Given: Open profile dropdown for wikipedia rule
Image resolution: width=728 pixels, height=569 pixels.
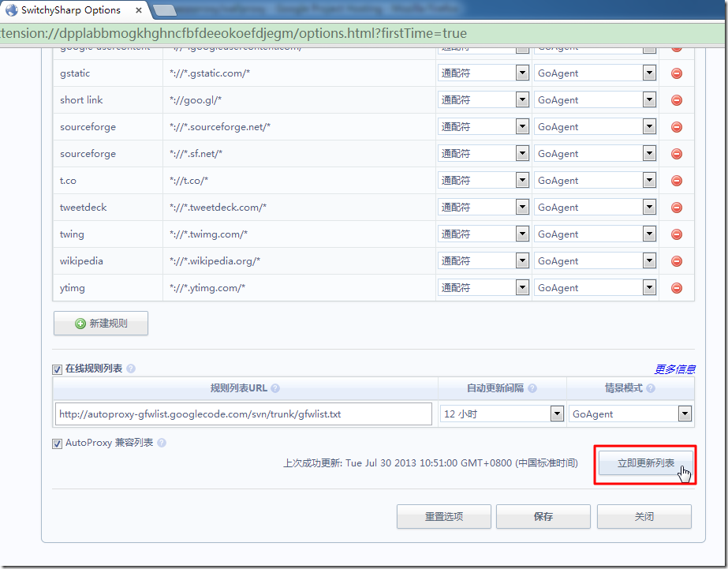Looking at the screenshot, I should pos(595,261).
